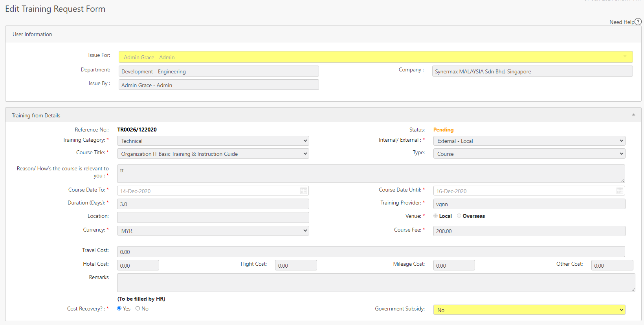Screen dimensions: 644x325
Task: Open the Internal/External dropdown
Action: 529,141
